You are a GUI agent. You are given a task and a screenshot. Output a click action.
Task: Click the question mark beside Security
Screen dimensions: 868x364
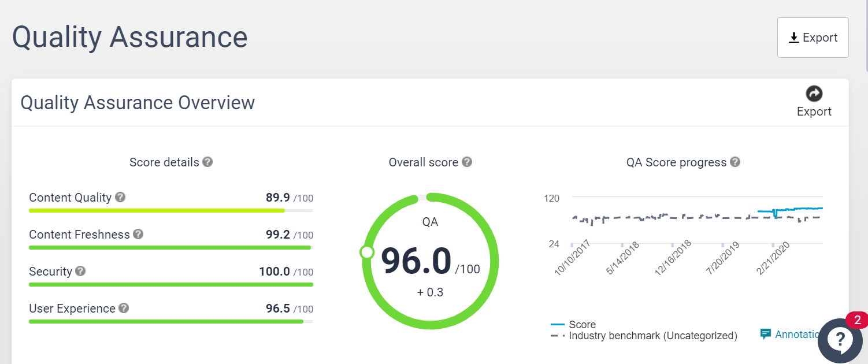tap(80, 271)
